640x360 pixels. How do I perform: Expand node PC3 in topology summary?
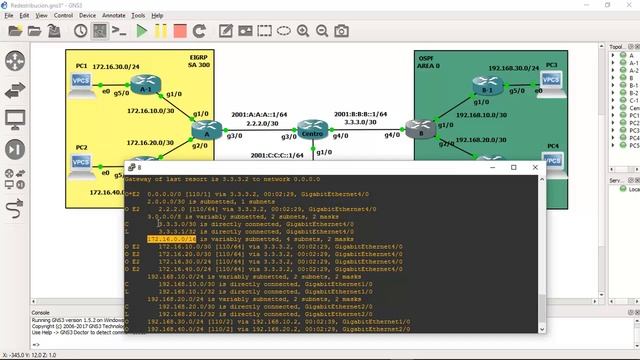pyautogui.click(x=613, y=130)
